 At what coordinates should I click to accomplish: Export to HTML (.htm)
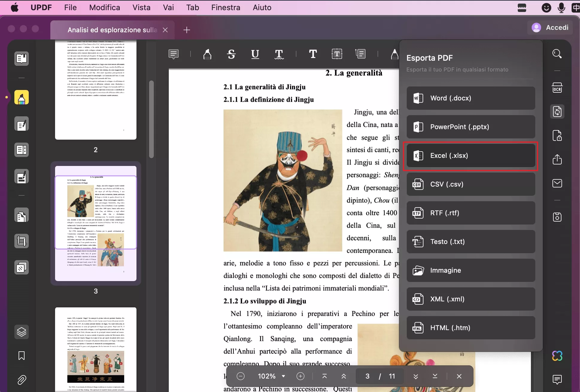pyautogui.click(x=471, y=328)
